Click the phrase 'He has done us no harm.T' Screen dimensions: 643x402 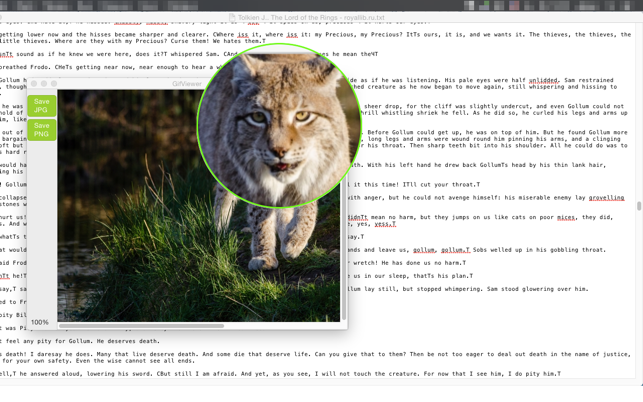422,263
